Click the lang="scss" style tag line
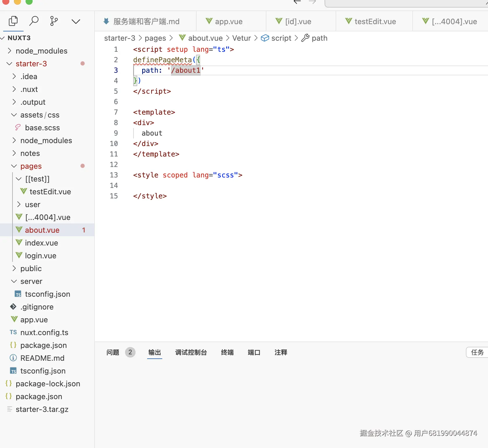The image size is (488, 448). pos(188,175)
